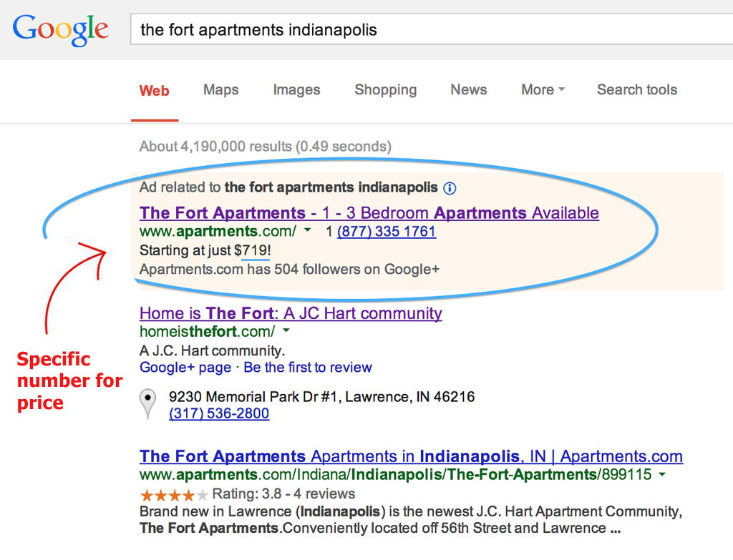Viewport: 733px width, 560px height.
Task: Expand the More search categories dropdown
Action: pos(543,89)
